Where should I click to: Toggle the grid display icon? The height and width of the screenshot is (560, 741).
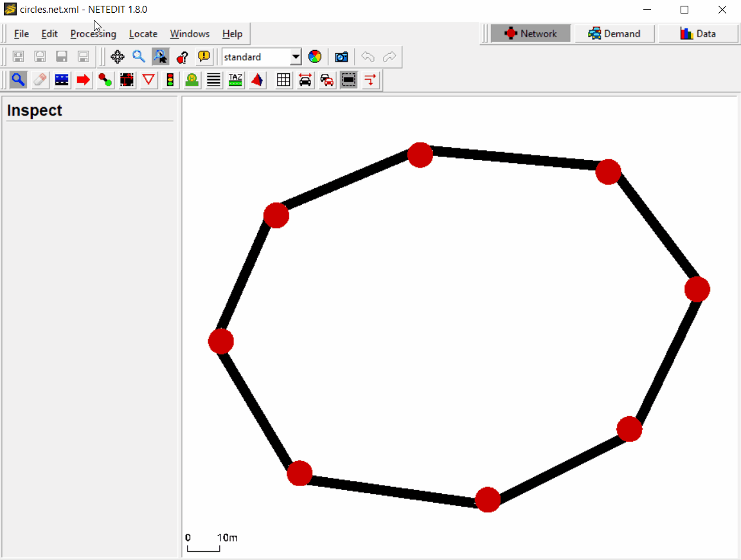point(283,80)
